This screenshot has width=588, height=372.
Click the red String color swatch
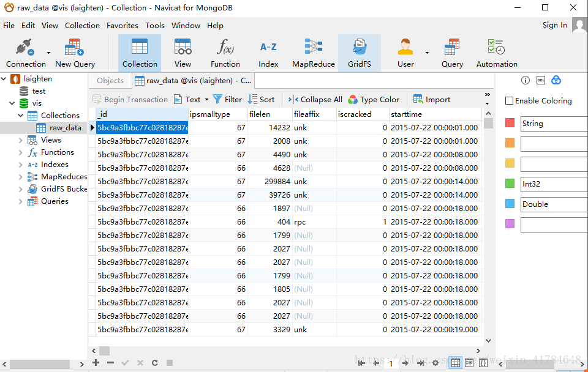[510, 122]
